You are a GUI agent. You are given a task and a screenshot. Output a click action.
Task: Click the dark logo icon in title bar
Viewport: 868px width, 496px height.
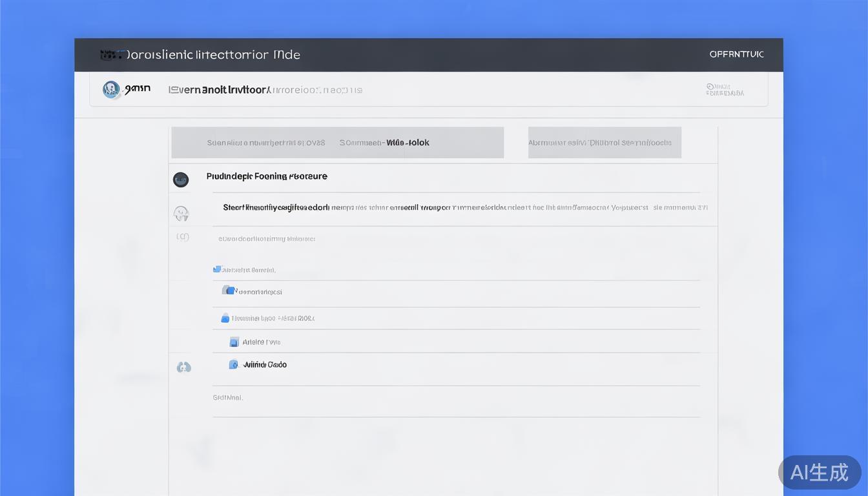coord(111,55)
